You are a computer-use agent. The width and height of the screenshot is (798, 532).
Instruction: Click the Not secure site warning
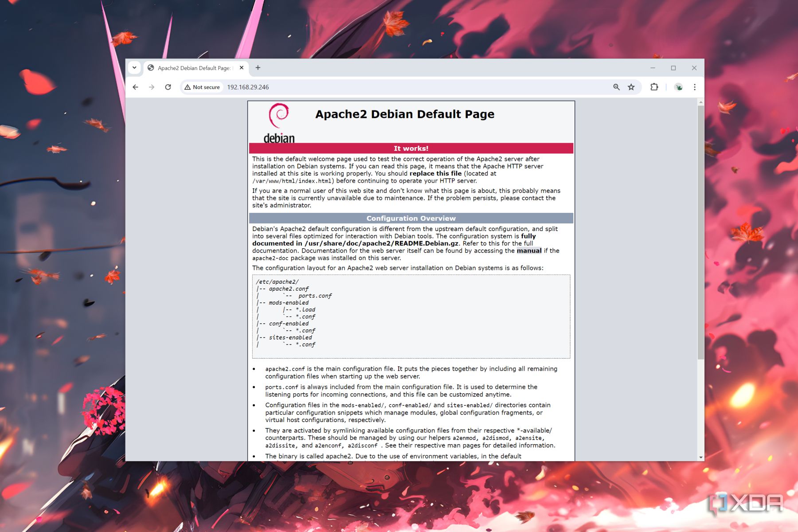click(202, 87)
